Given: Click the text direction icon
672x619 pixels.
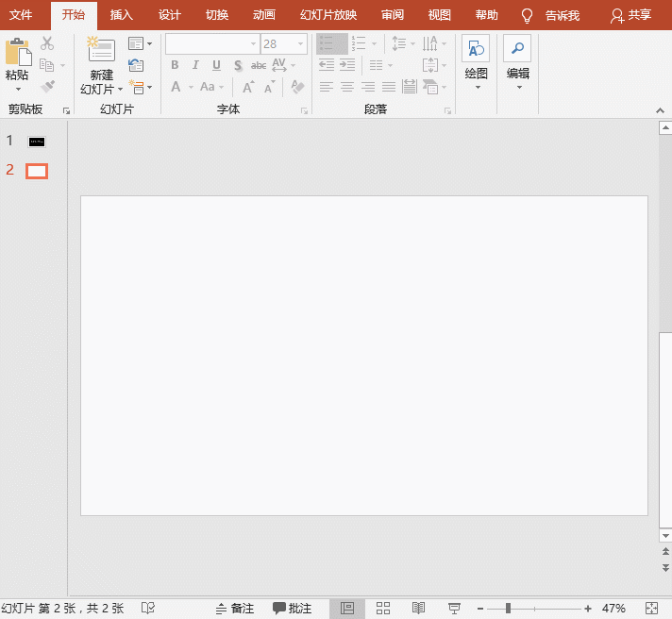Looking at the screenshot, I should (x=429, y=43).
